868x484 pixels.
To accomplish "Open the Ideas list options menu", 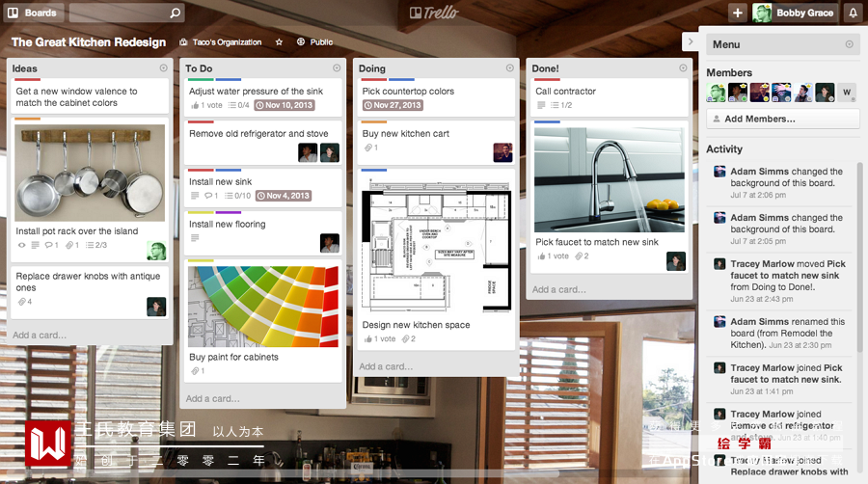I will 163,68.
